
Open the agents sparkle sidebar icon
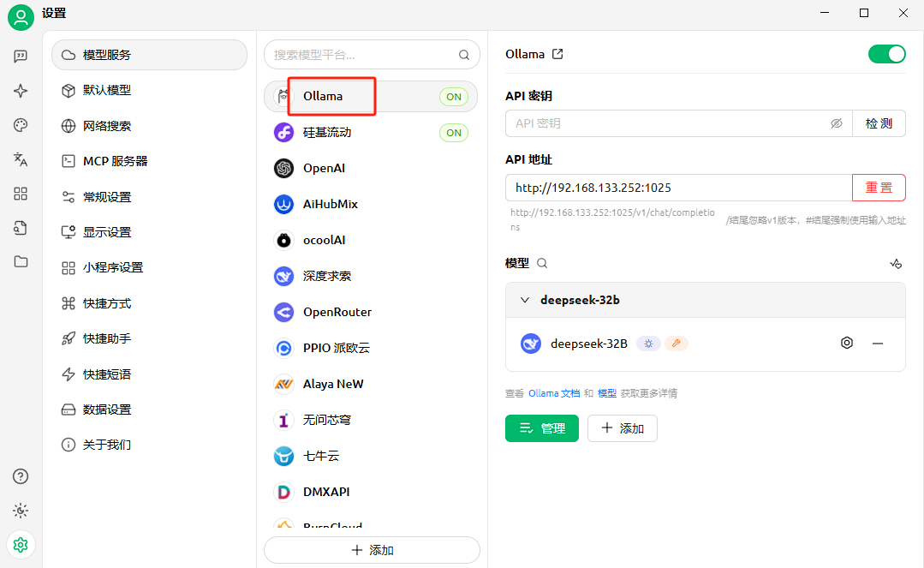click(x=21, y=90)
